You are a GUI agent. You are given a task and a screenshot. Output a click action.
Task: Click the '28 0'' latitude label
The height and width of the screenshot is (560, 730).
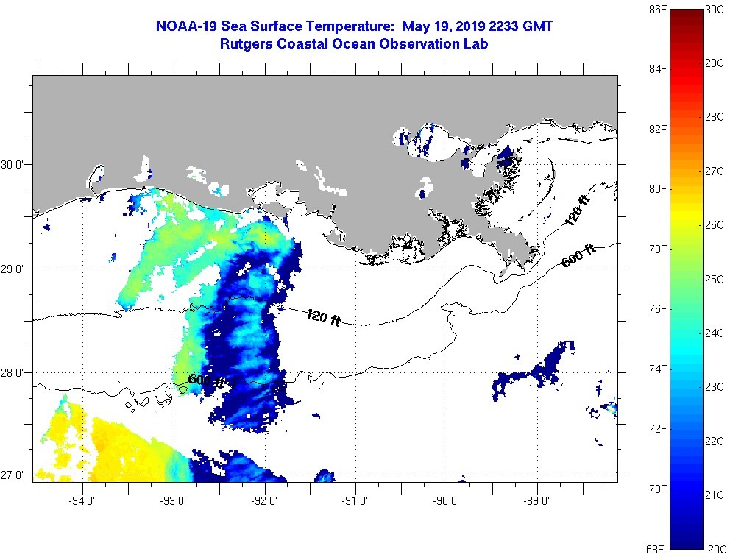[x=12, y=373]
